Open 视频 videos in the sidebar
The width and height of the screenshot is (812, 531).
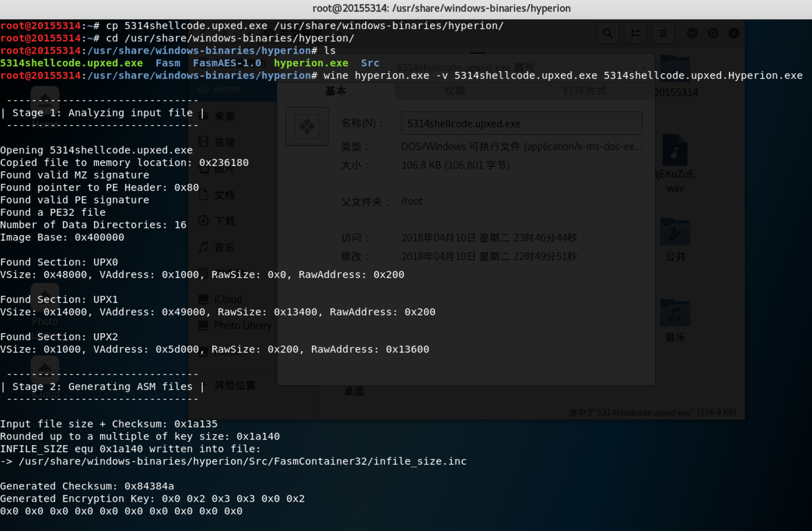point(224,142)
